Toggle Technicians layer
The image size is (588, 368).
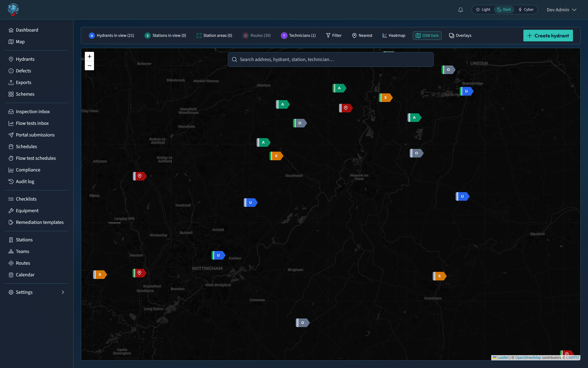[x=298, y=36]
